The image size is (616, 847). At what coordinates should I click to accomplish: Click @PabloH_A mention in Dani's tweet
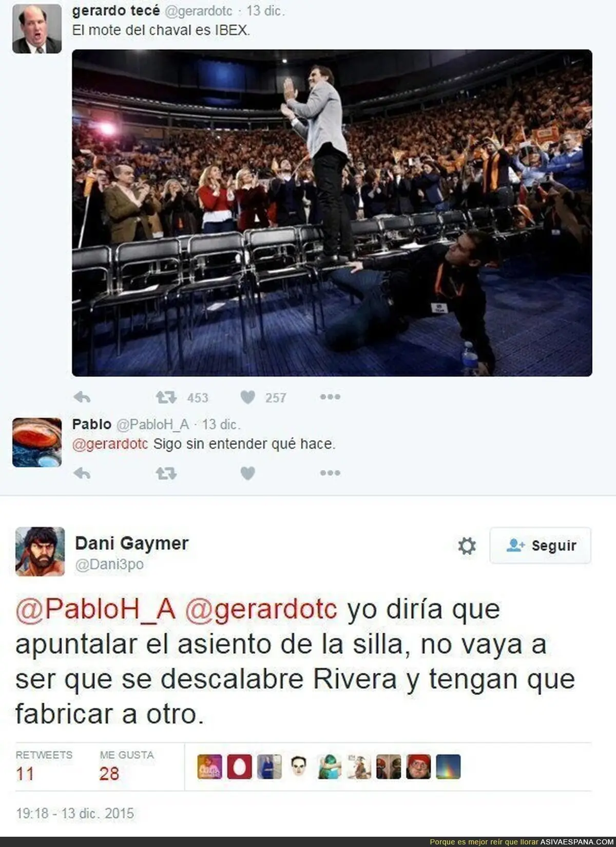96,609
